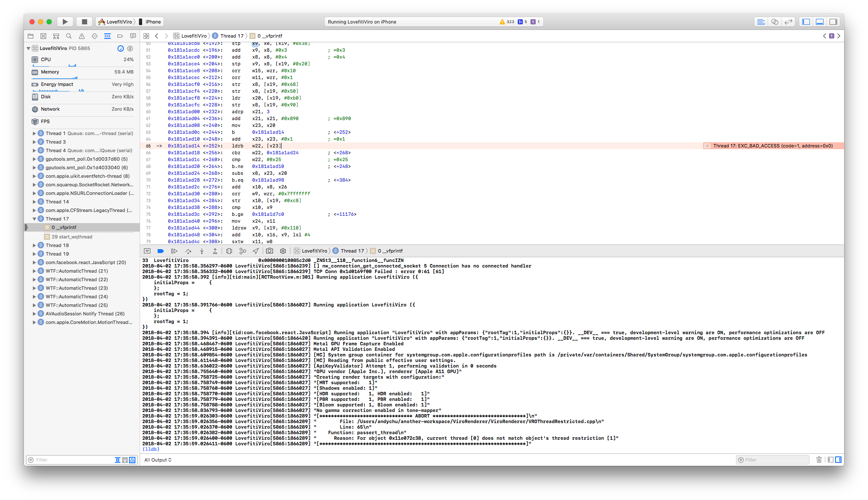Hide the debug console area
Screen dimensions: 868x500
(819, 21)
